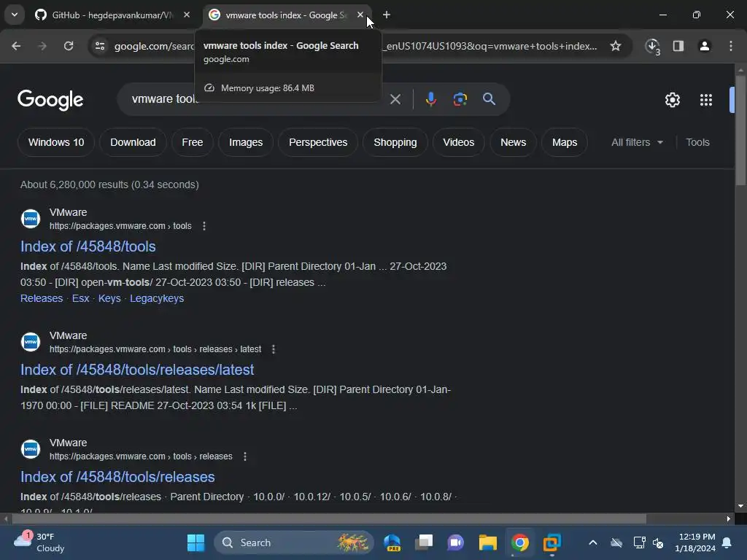
Task: Open the weather widget showing 30°F Cloudy
Action: (x=39, y=542)
